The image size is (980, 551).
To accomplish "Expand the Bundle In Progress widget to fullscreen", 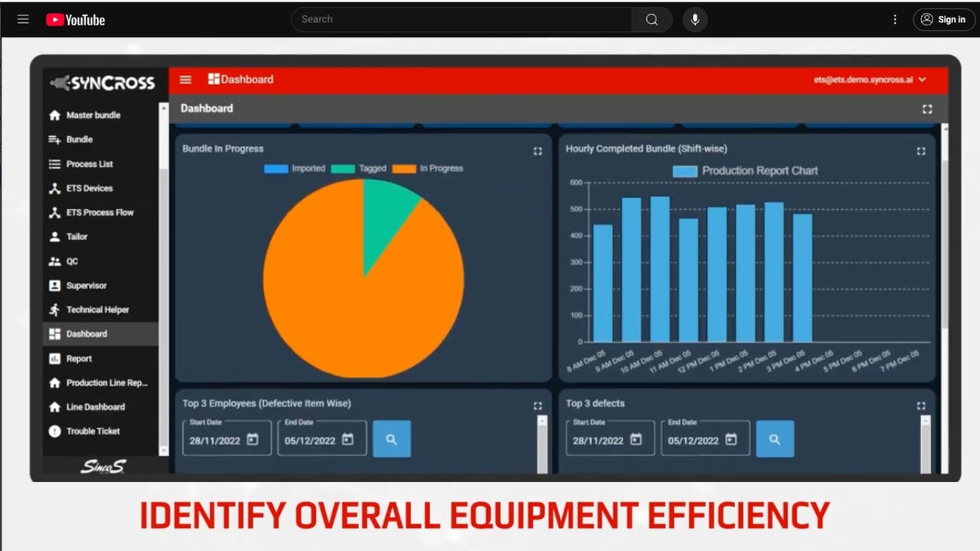I will coord(537,151).
